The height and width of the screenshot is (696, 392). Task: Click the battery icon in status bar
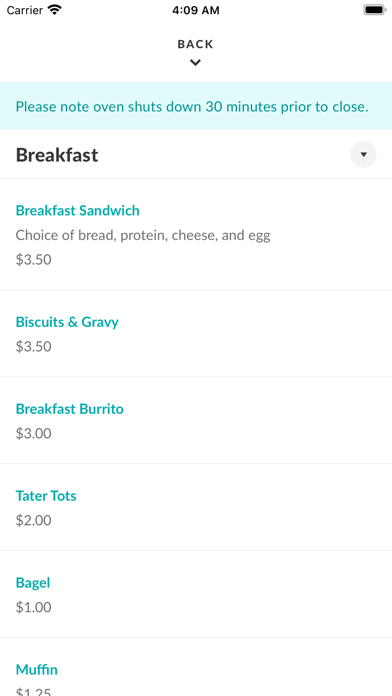[375, 10]
